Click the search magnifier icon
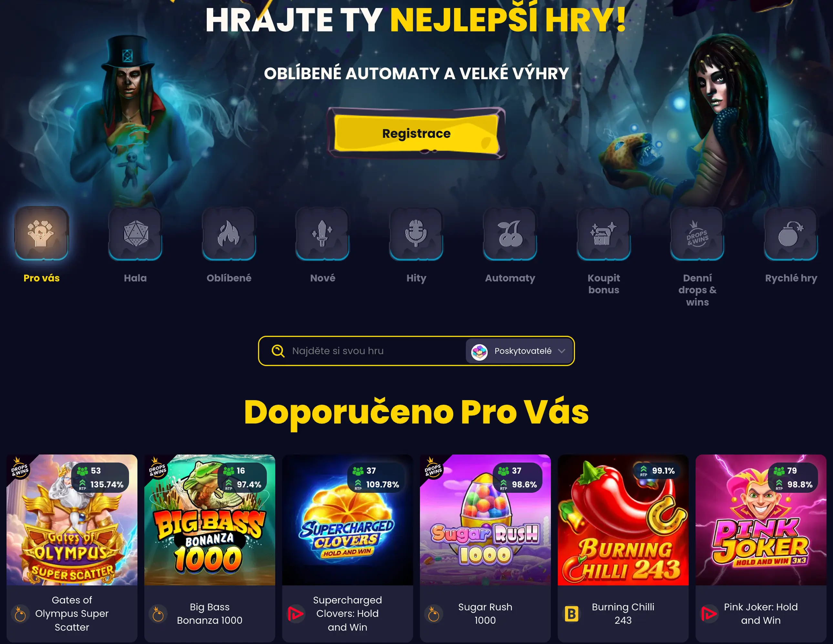Viewport: 833px width, 644px height. [278, 351]
